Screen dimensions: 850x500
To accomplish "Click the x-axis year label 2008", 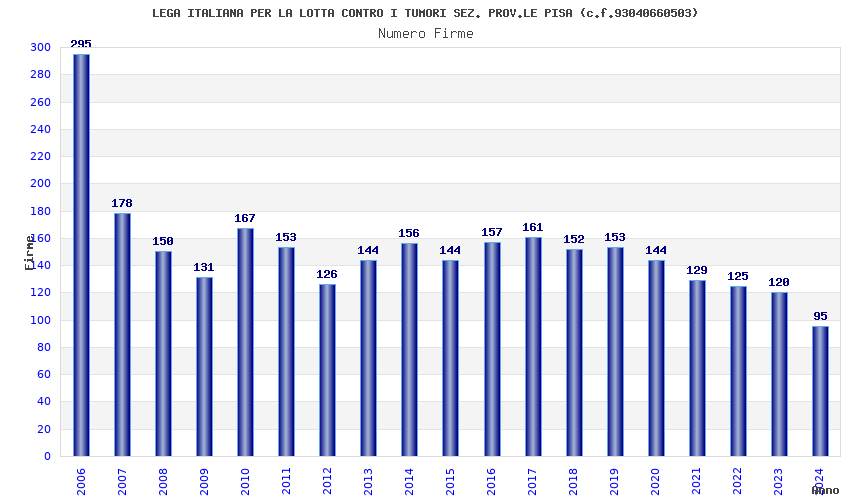I will click(163, 482).
